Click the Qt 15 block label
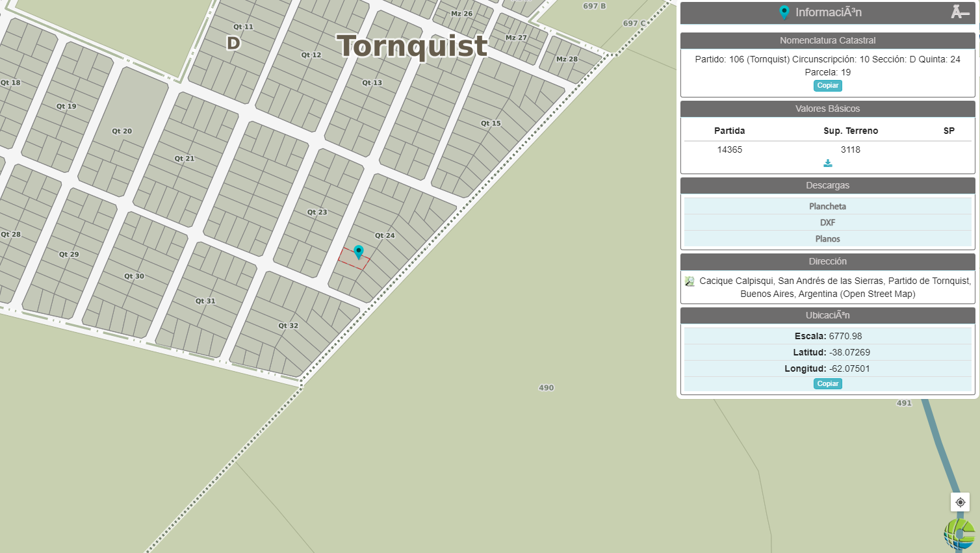 491,123
